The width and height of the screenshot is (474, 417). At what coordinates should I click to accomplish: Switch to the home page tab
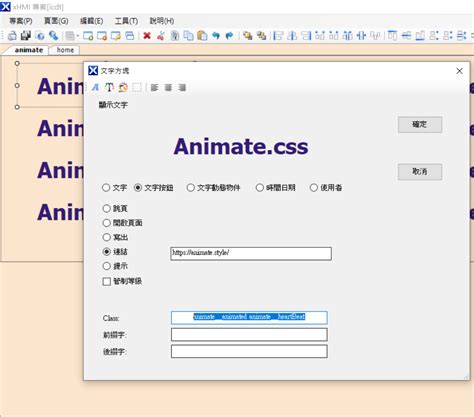click(x=65, y=50)
